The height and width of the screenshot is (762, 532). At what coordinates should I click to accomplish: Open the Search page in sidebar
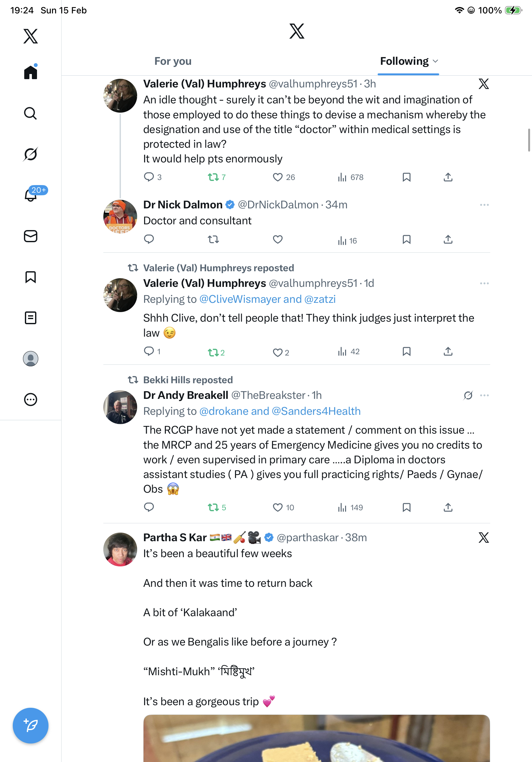tap(31, 114)
